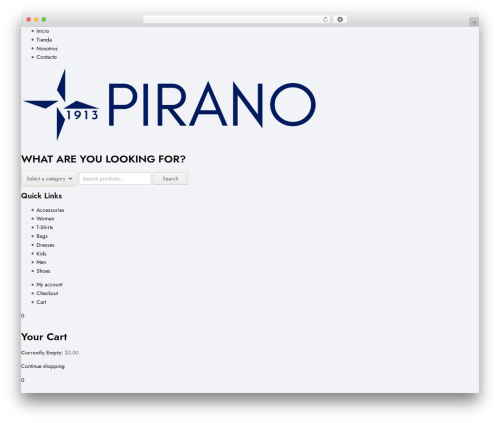Go to the Nosotros page
Viewport: 500px width, 423px height.
(x=47, y=49)
